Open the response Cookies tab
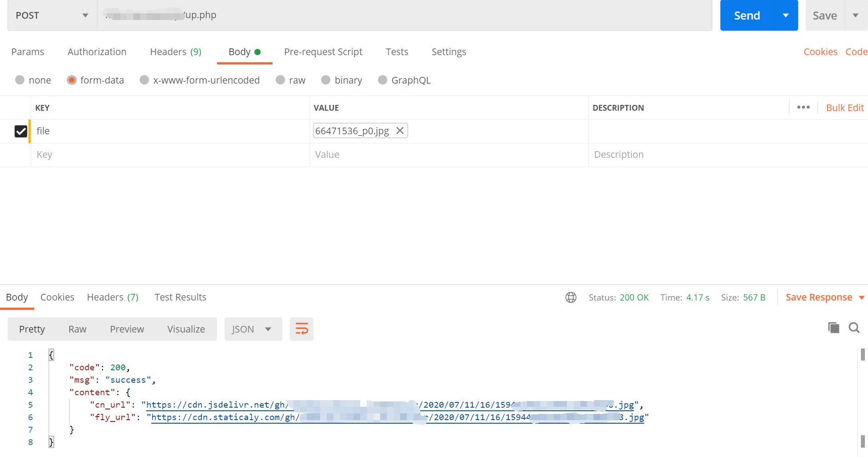Viewport: 868px width, 457px height. tap(57, 297)
